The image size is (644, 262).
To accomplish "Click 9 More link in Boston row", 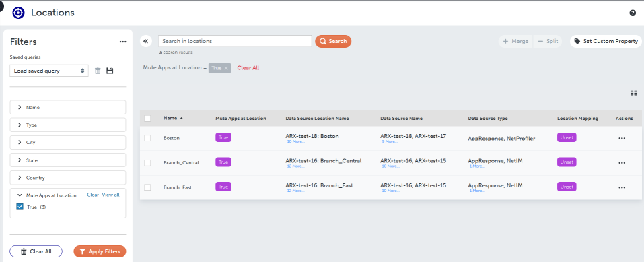I will (390, 141).
